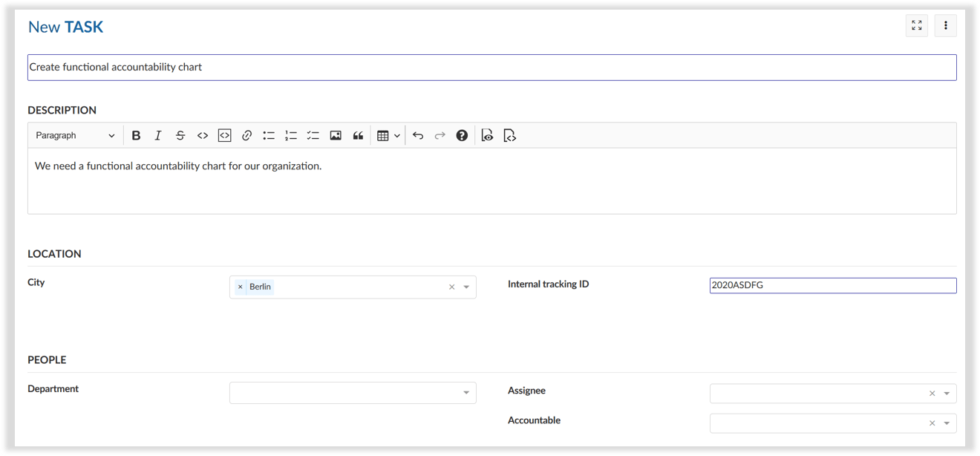Expand the form to fullscreen
Image resolution: width=980 pixels, height=456 pixels.
pyautogui.click(x=916, y=25)
